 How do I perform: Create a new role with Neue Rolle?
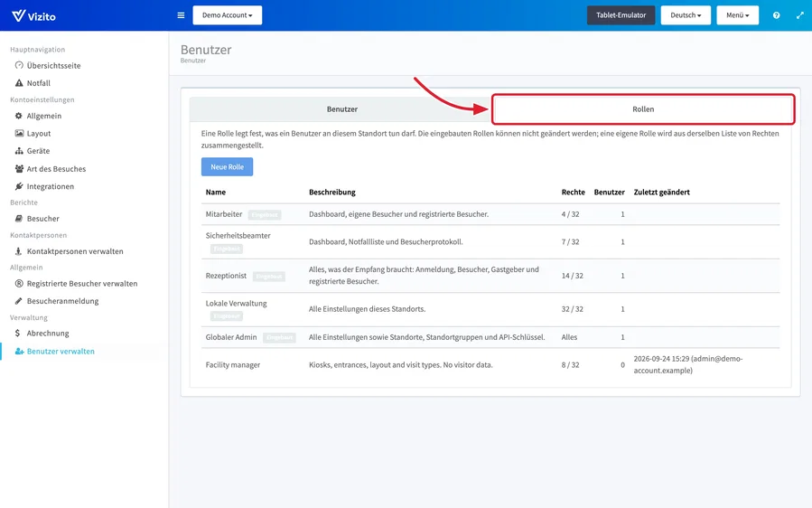(227, 166)
